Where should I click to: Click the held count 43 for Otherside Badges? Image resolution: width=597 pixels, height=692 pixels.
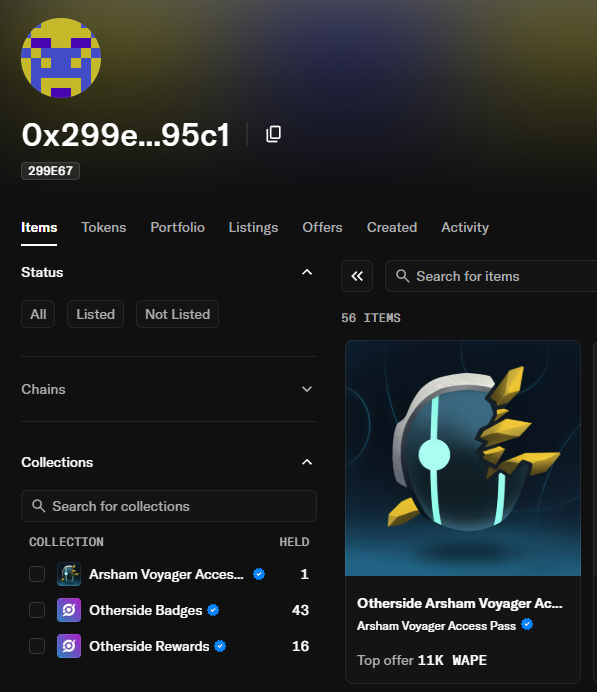click(x=300, y=610)
